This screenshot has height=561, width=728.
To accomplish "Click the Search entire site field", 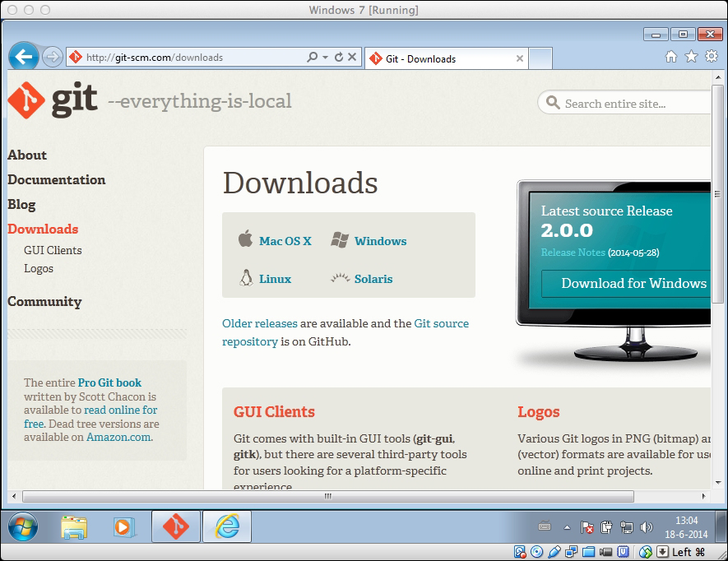I will tap(633, 104).
